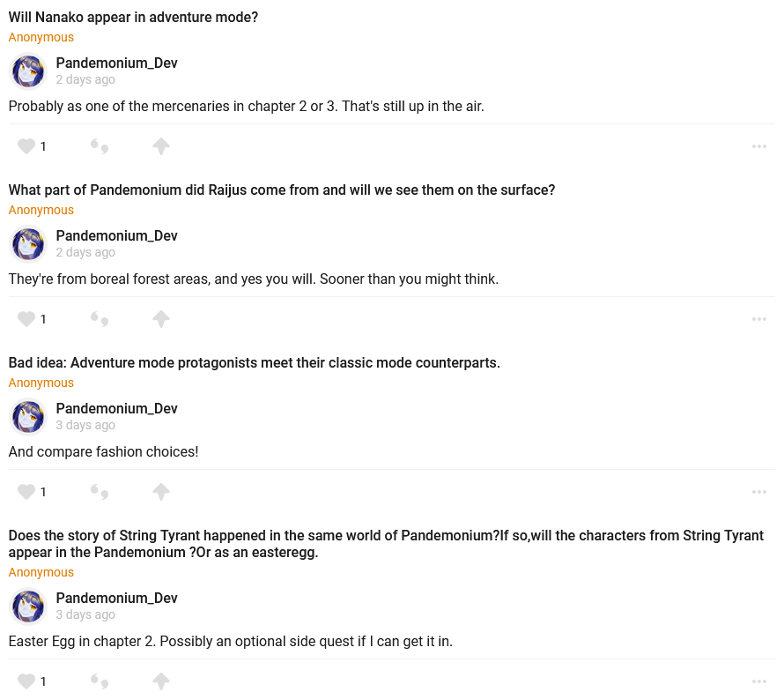The height and width of the screenshot is (692, 784).
Task: Like the compare fashion choices answer
Action: point(26,492)
